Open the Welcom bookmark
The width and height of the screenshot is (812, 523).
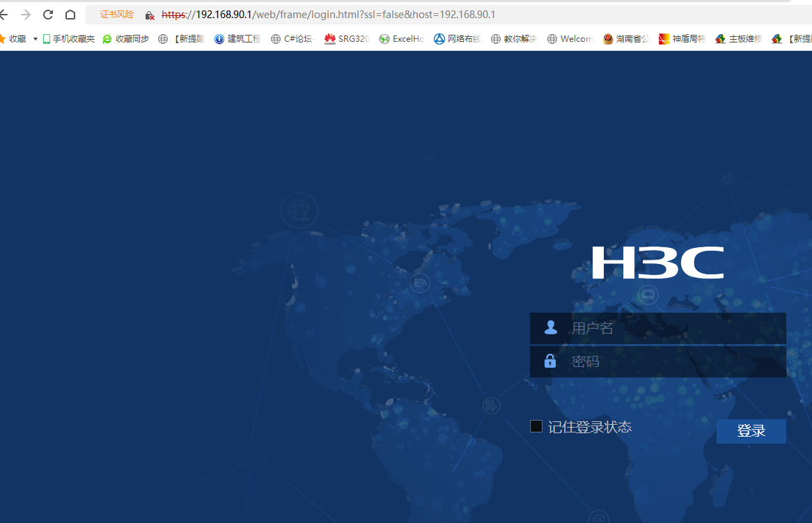[570, 39]
